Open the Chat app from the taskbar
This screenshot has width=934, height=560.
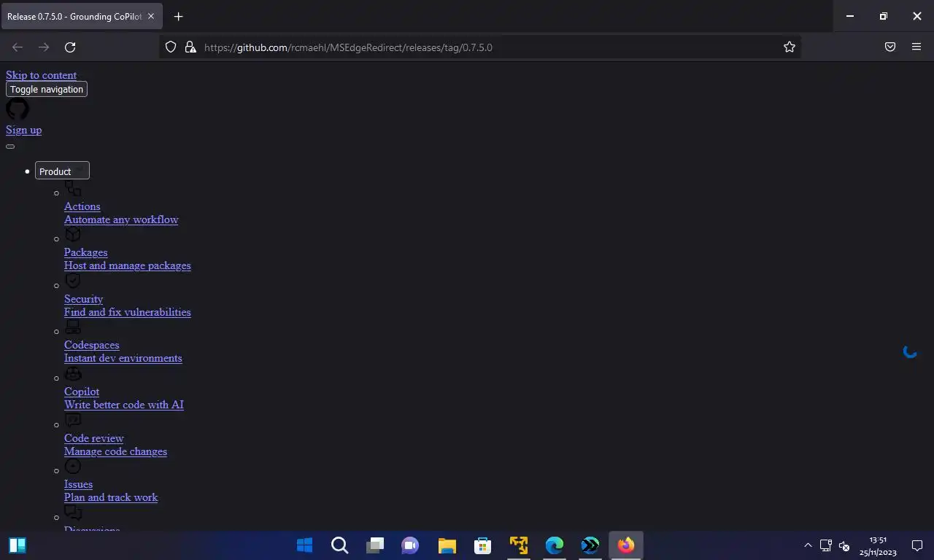pyautogui.click(x=410, y=545)
